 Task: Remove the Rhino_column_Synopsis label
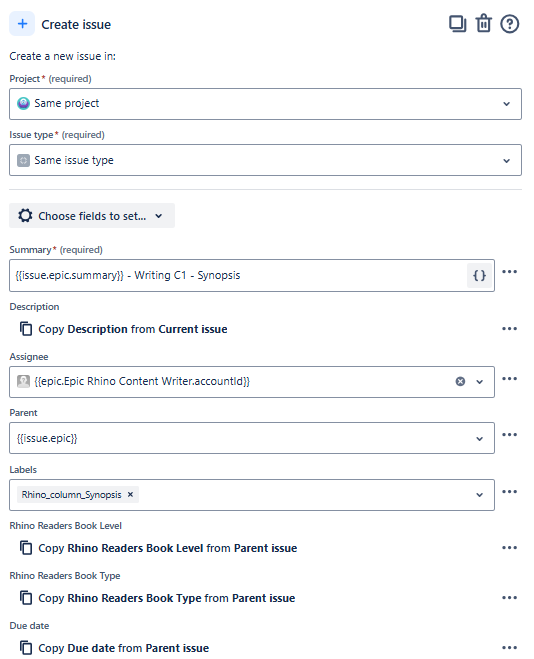[x=131, y=495]
